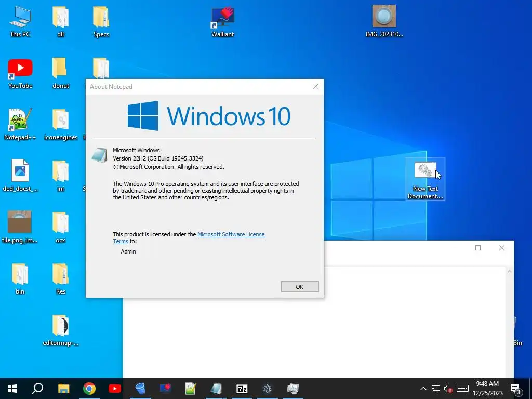Image resolution: width=532 pixels, height=399 pixels.
Task: Select the This PC desktop icon
Action: point(20,21)
